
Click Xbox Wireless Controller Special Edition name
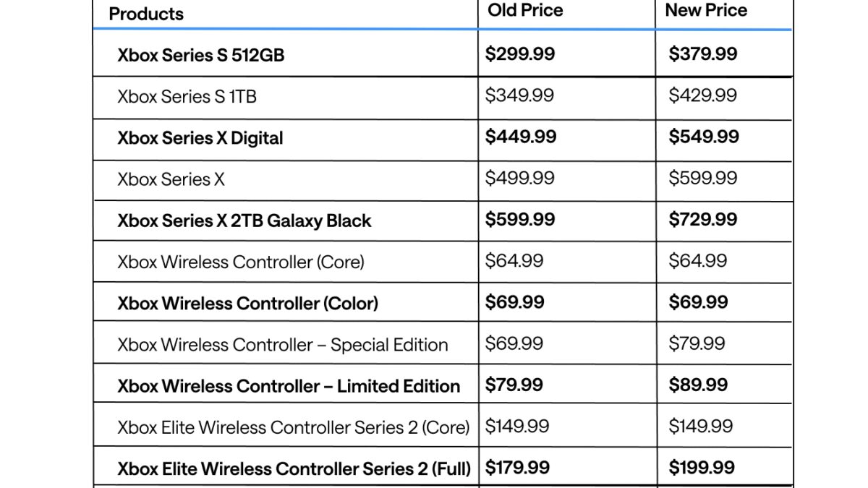(282, 345)
